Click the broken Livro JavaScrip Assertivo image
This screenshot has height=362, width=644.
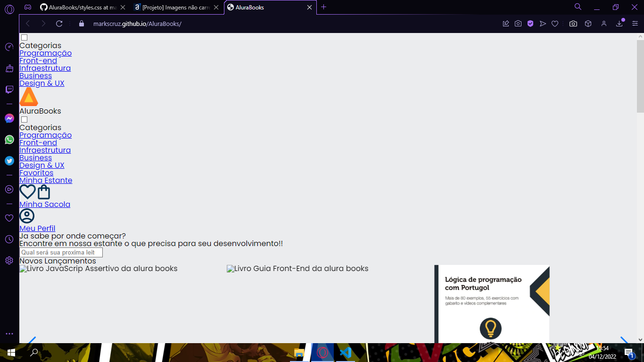99,269
